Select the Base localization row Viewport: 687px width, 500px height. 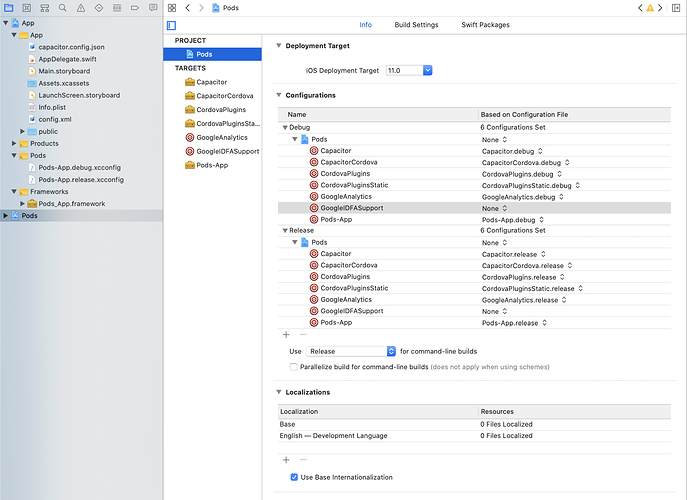(474, 424)
